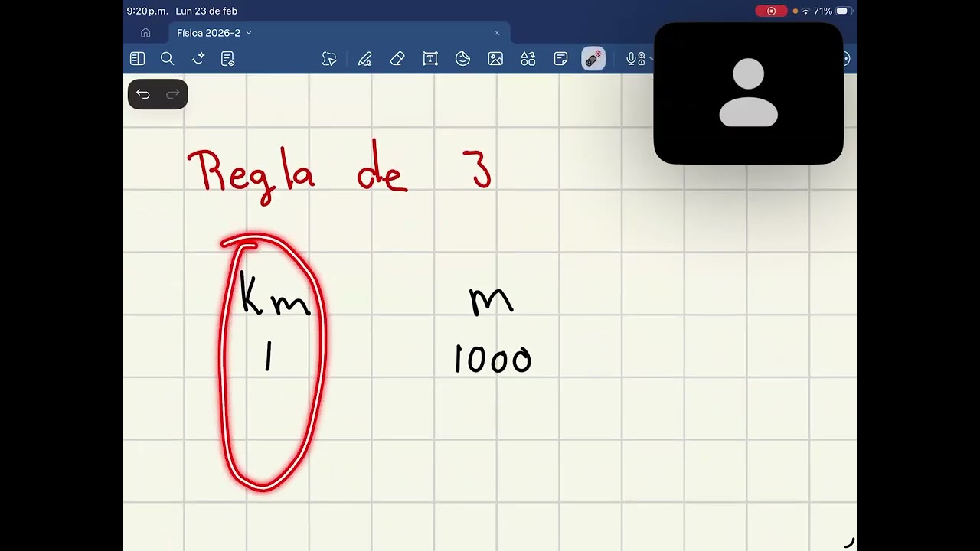This screenshot has width=980, height=551.
Task: Tap the battery 71% indicator
Action: click(x=833, y=11)
